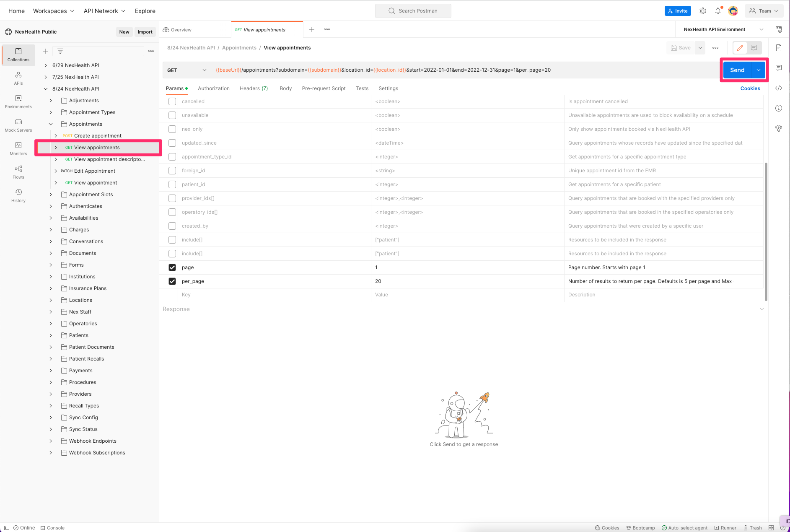
Task: Open Runner from the status bar
Action: [x=725, y=528]
